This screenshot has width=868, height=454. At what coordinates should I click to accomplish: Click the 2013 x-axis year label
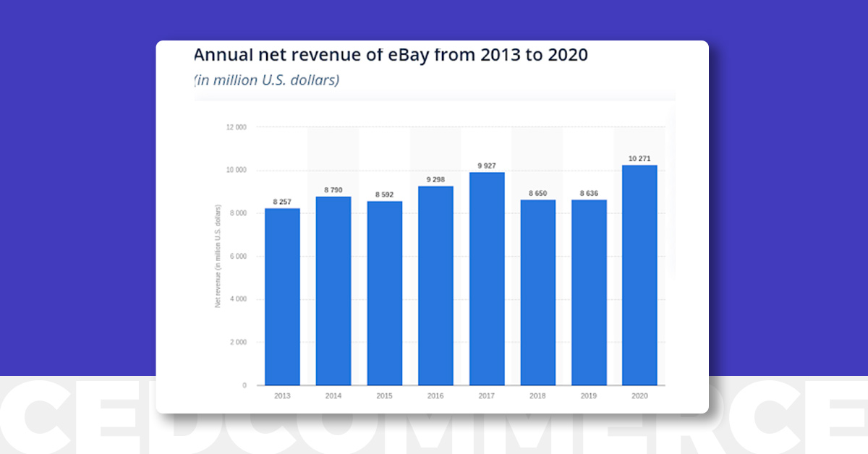[282, 396]
